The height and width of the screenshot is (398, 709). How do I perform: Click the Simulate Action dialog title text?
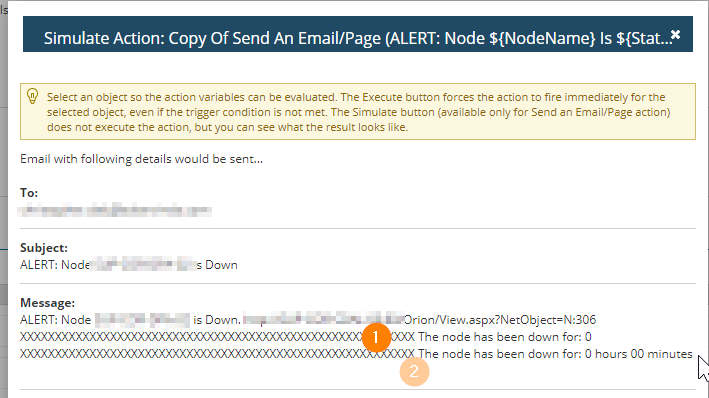click(x=358, y=38)
